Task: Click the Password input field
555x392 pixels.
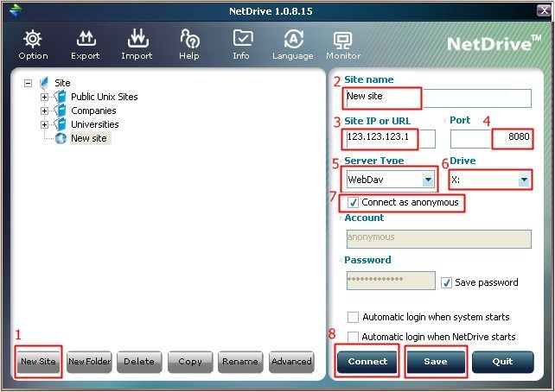Action: pos(391,281)
